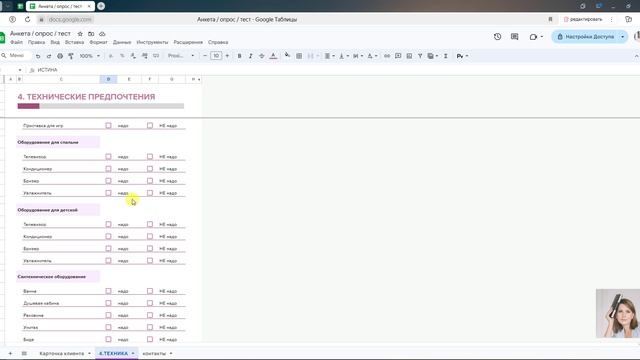The width and height of the screenshot is (640, 360).
Task: Print the spreadsheet
Action: point(60,56)
